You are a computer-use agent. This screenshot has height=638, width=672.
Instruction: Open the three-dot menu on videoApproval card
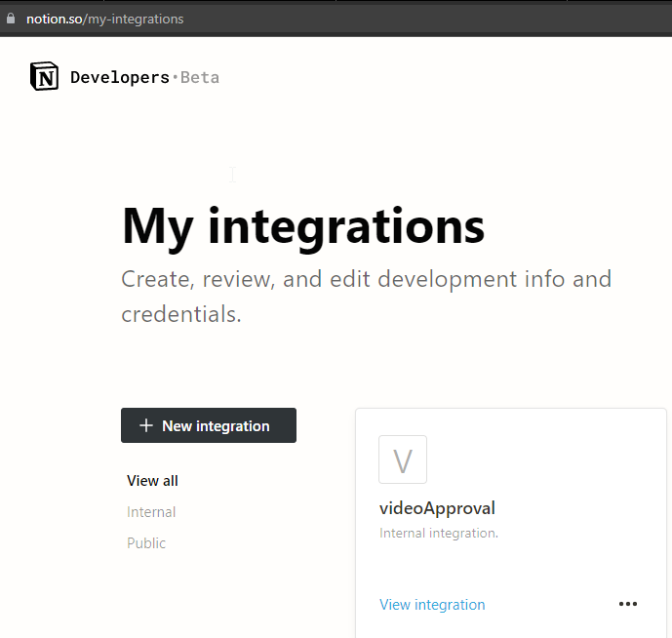click(x=628, y=604)
